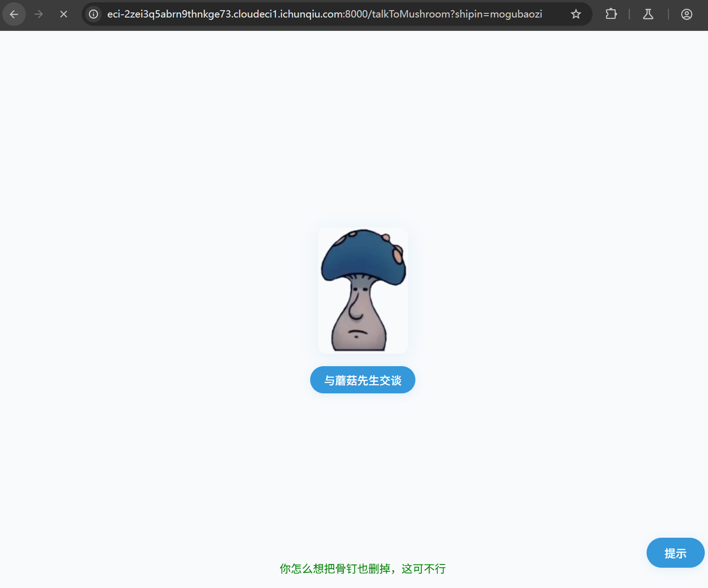Click the mushroom character picture

363,290
